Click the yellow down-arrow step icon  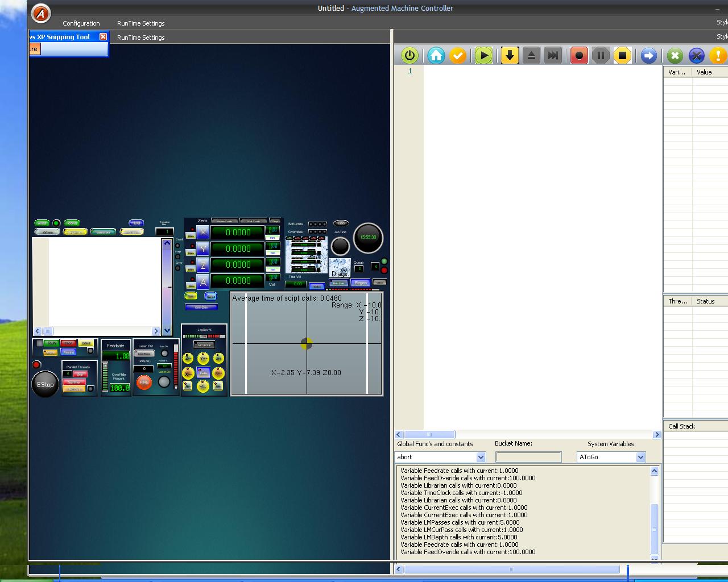[510, 56]
